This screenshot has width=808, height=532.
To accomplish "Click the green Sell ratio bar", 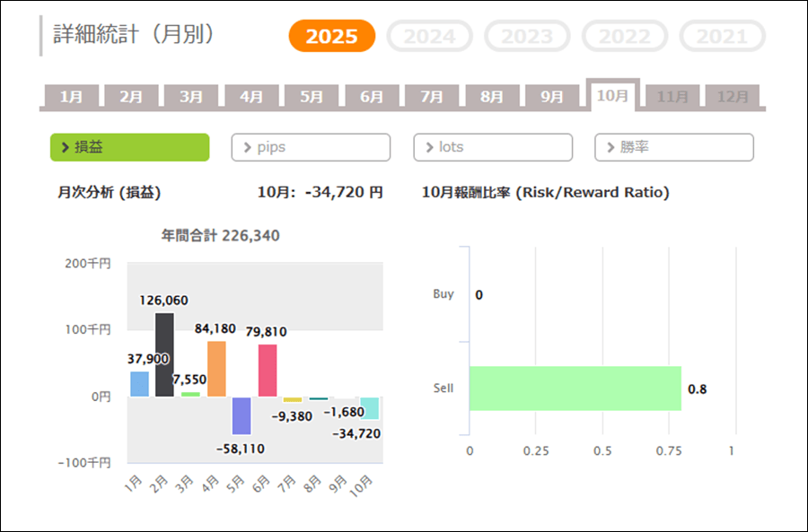I will click(575, 388).
